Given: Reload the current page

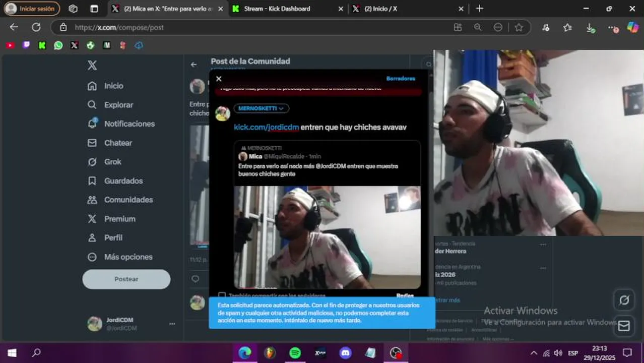Looking at the screenshot, I should click(x=36, y=27).
